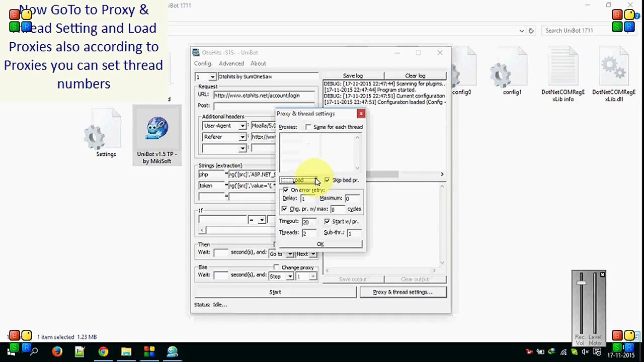Click the Threads input field
The image size is (644, 362).
309,233
